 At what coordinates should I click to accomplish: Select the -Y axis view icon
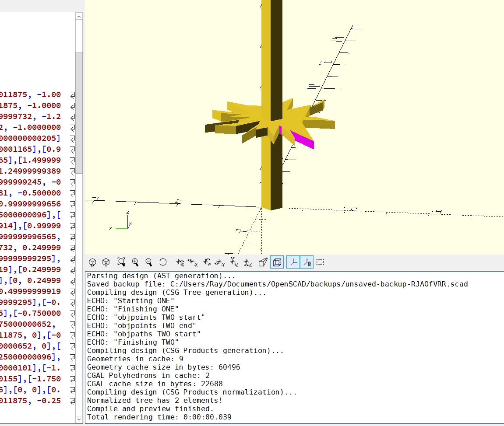[x=220, y=262]
